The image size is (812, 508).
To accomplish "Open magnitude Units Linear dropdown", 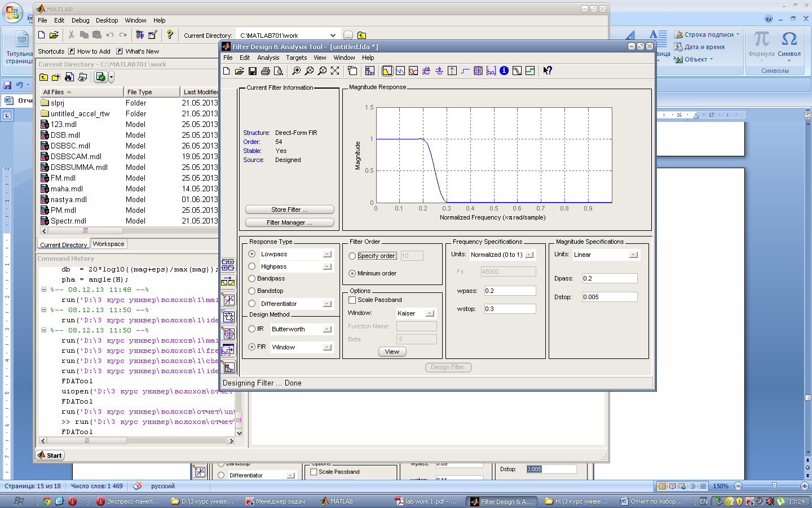I will click(633, 255).
